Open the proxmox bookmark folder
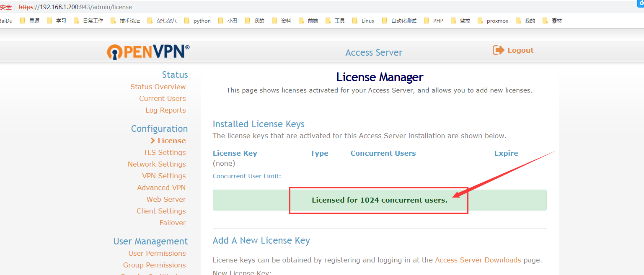The width and height of the screenshot is (644, 275). (493, 21)
